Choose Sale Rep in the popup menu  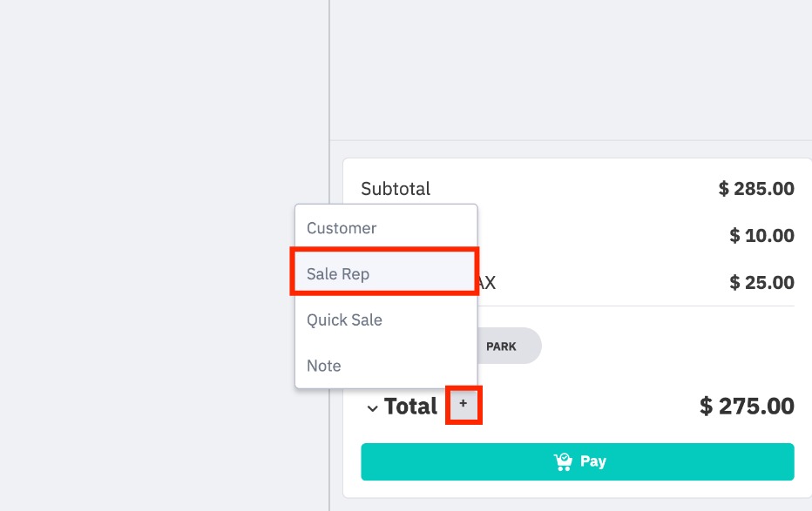tap(338, 274)
